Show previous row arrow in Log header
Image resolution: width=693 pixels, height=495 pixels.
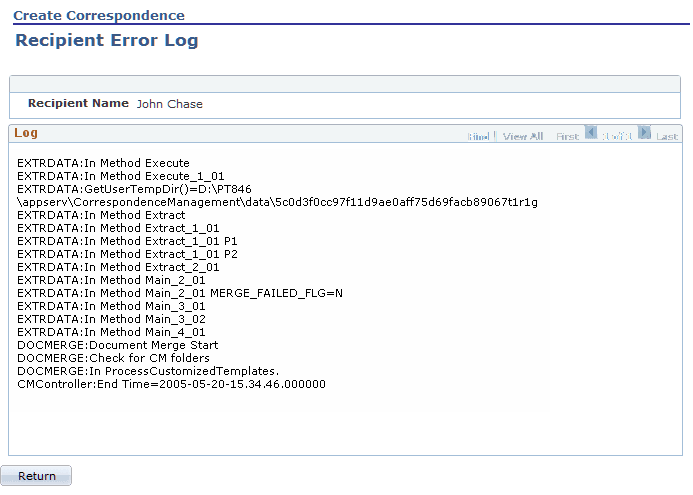pyautogui.click(x=591, y=133)
